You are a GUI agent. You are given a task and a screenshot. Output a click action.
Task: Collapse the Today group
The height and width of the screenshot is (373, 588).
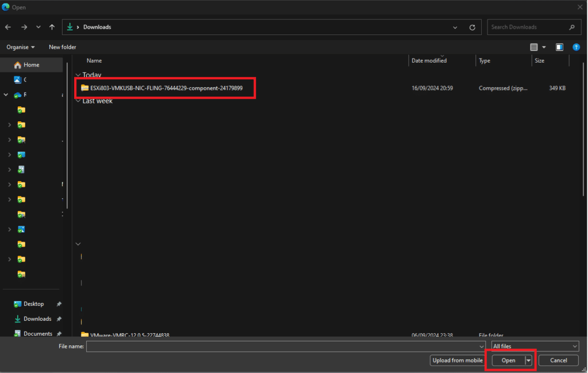[x=78, y=75]
